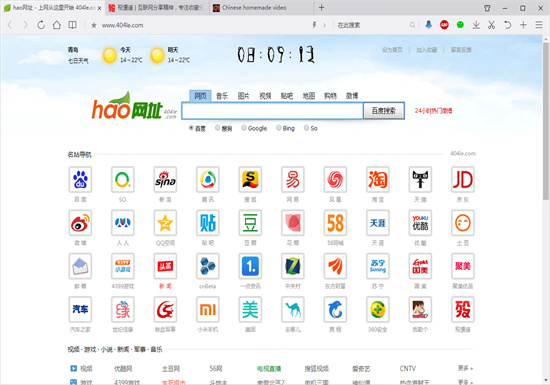Open the Tencent news icon
Screen dimensions: 550x385
tap(208, 180)
